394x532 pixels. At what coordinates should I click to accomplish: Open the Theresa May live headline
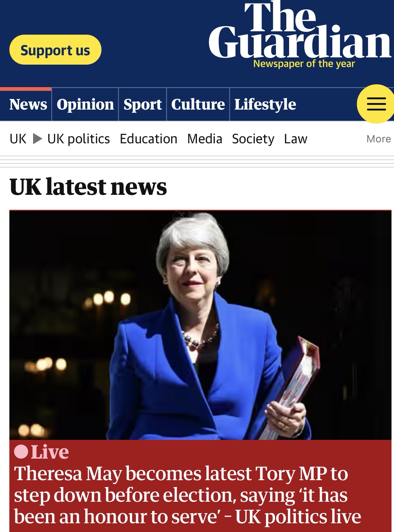point(187,495)
